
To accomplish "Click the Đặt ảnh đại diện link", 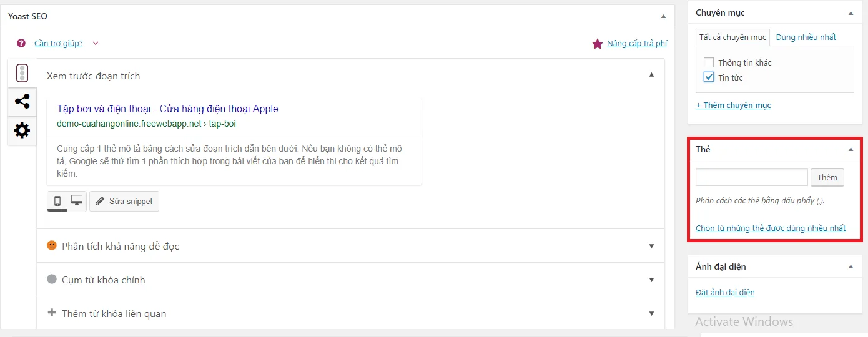I will [725, 292].
